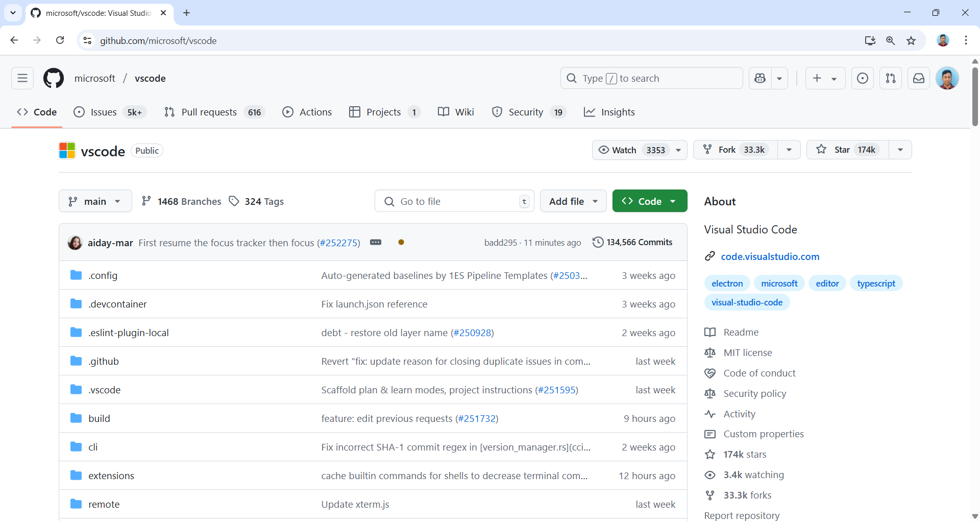Viewport: 980px width, 521px height.
Task: Open the green Code dropdown button
Action: click(650, 201)
